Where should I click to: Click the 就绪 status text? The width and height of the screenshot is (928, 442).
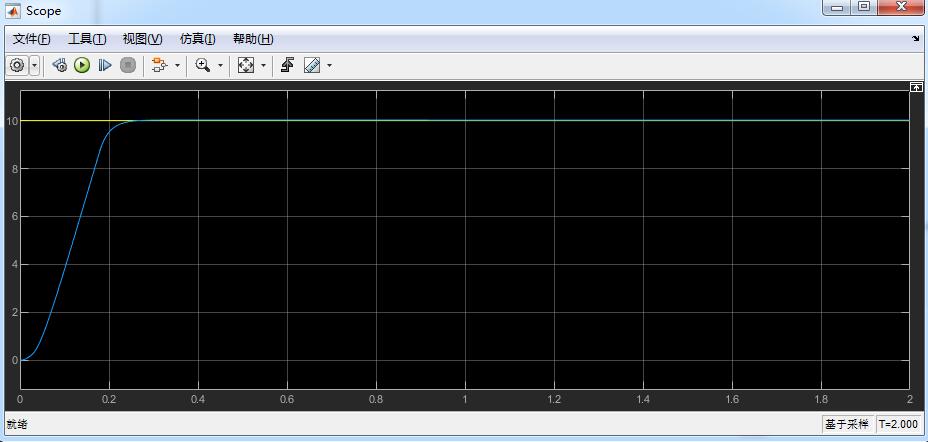tap(17, 424)
